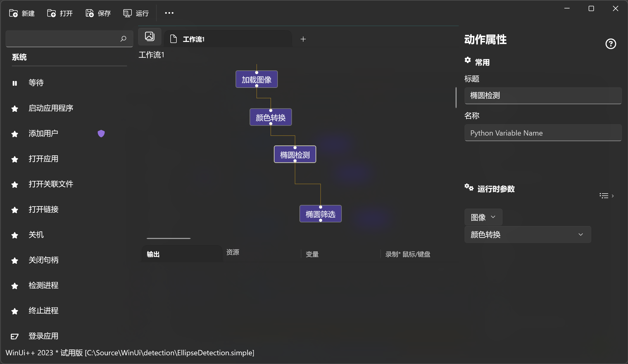Click the image preview icon beside the workflow tab
The height and width of the screenshot is (364, 628).
[149, 36]
